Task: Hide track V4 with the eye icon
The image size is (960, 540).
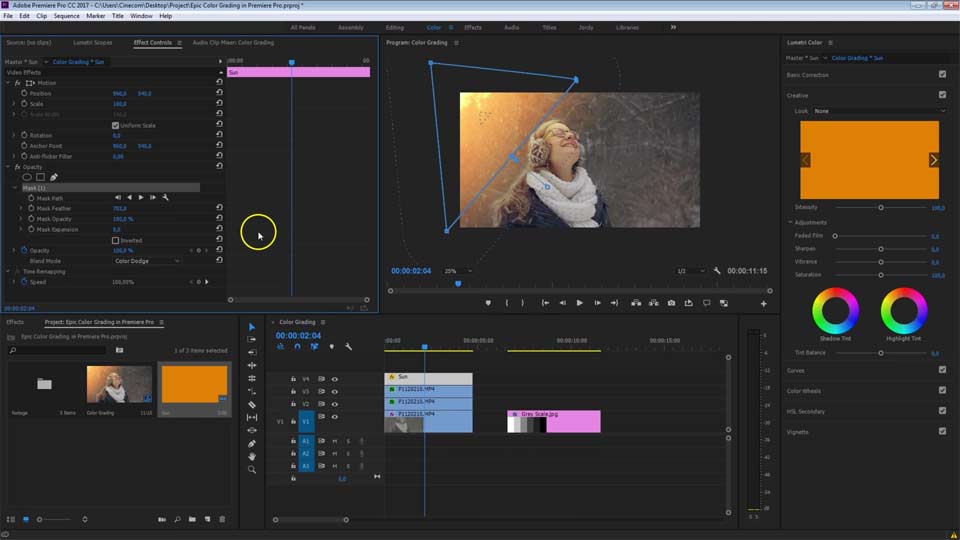Action: pos(334,379)
